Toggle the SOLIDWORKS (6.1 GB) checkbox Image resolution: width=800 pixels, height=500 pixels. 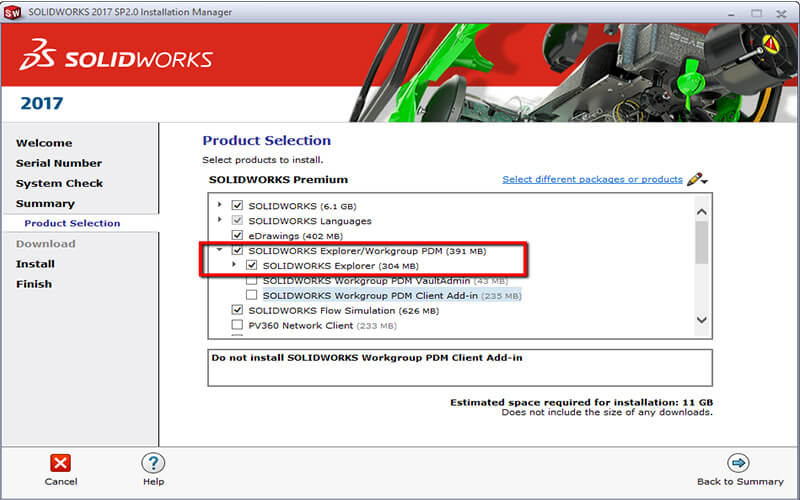point(237,205)
